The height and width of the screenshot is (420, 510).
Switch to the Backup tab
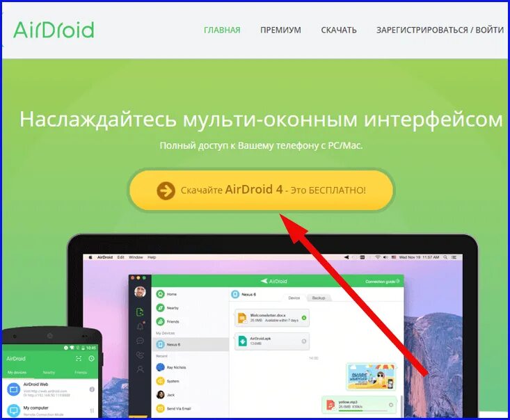coord(319,298)
